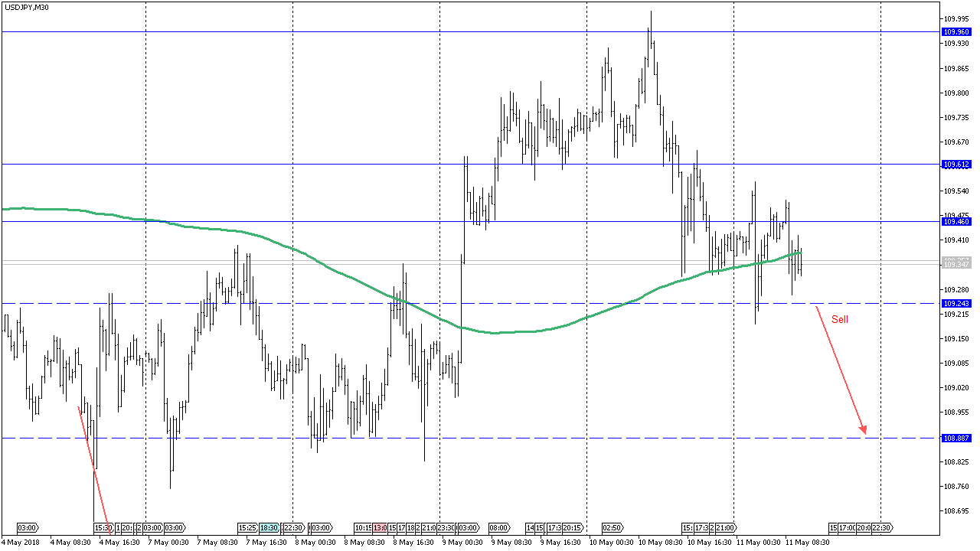The image size is (980, 551).
Task: Select the red Sell text label
Action: click(x=840, y=319)
